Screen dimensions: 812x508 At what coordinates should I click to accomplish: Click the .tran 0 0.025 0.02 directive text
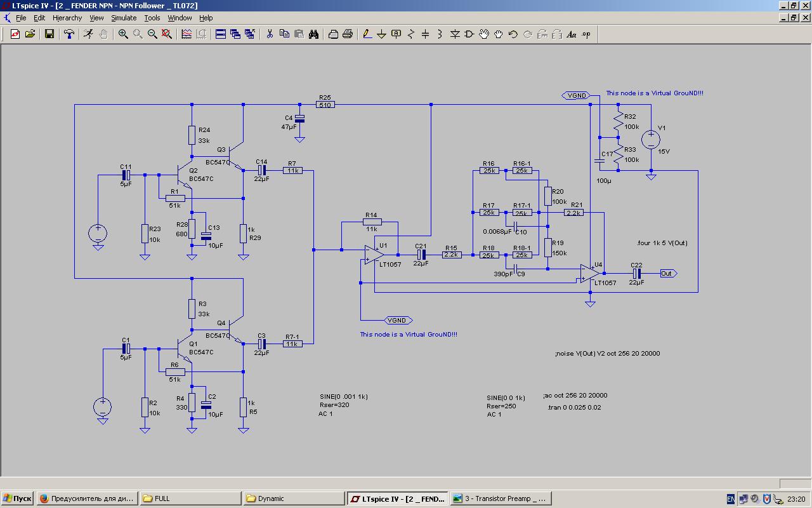[x=574, y=408]
